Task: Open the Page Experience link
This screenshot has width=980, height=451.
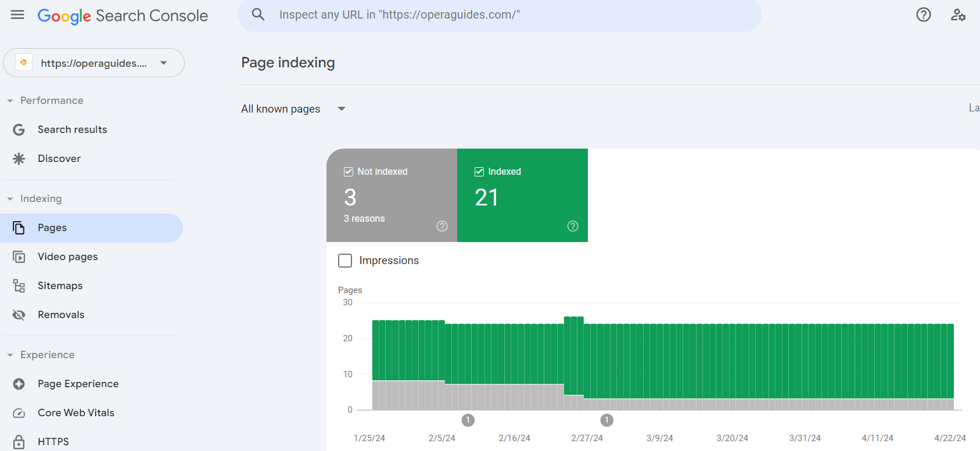Action: pyautogui.click(x=78, y=384)
